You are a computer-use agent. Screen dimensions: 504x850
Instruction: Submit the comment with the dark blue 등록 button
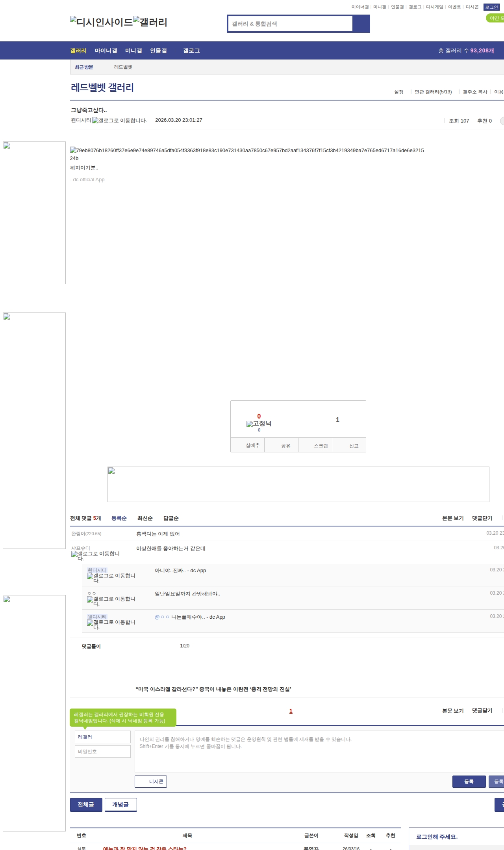pyautogui.click(x=469, y=781)
